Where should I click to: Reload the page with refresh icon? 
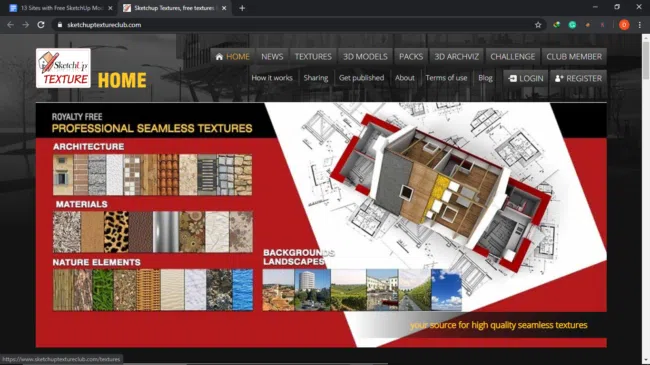41,25
